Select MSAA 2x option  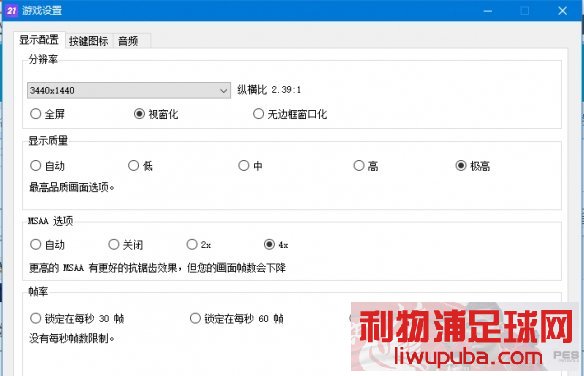(199, 245)
